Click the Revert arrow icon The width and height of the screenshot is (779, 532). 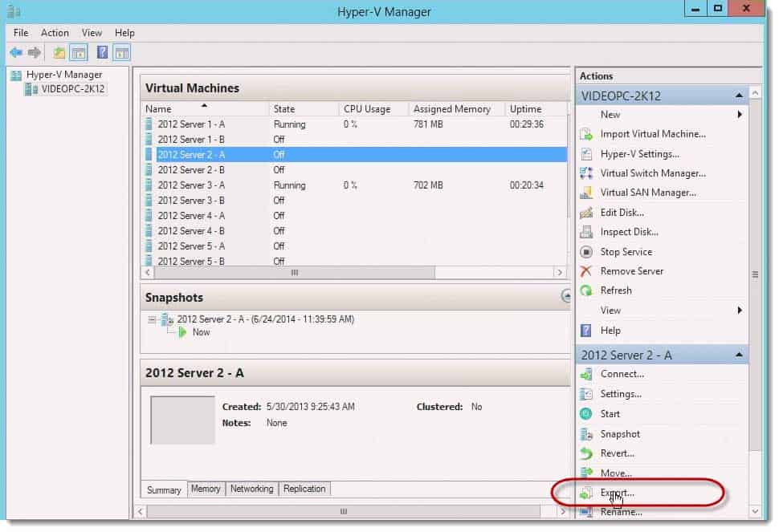pos(586,453)
